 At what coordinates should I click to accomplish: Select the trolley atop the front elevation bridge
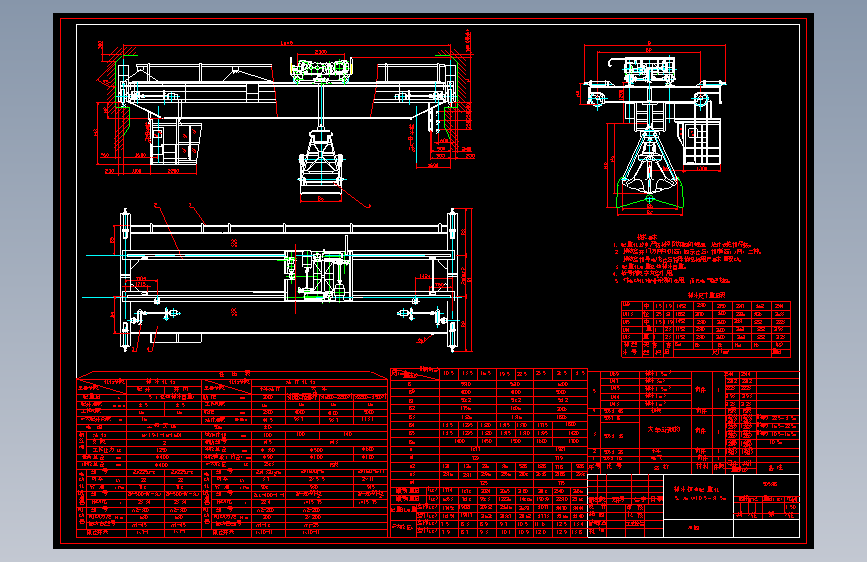pos(321,70)
